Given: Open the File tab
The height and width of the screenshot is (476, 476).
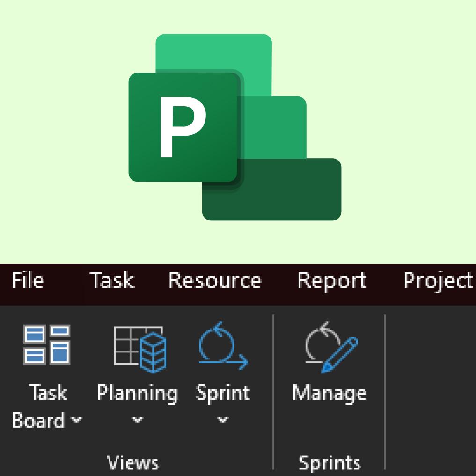Looking at the screenshot, I should [x=28, y=280].
